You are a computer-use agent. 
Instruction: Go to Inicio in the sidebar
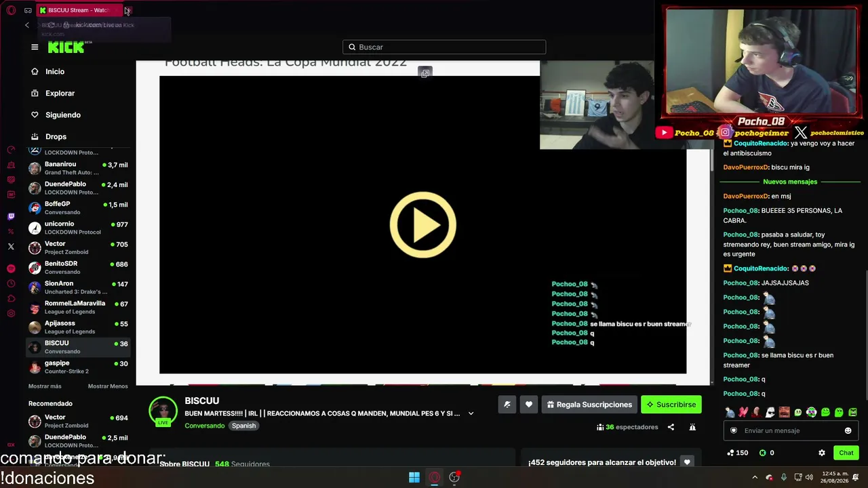(48, 71)
